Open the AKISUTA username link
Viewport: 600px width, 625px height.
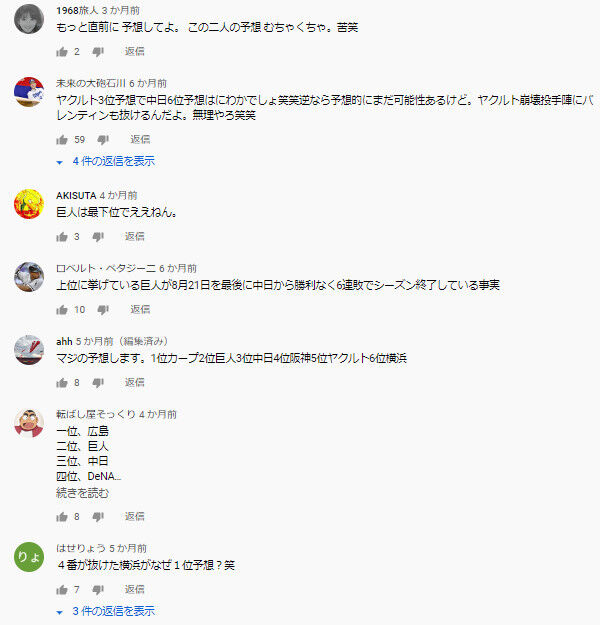click(76, 196)
